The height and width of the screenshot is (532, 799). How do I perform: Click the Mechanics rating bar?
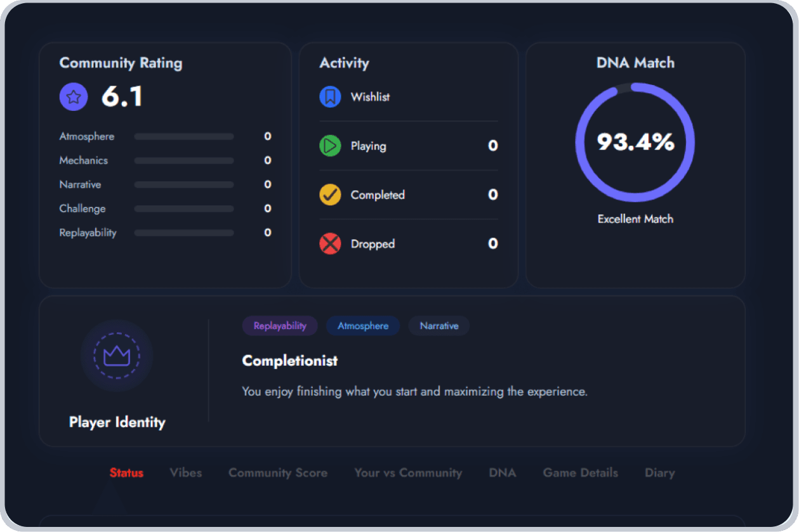click(184, 160)
